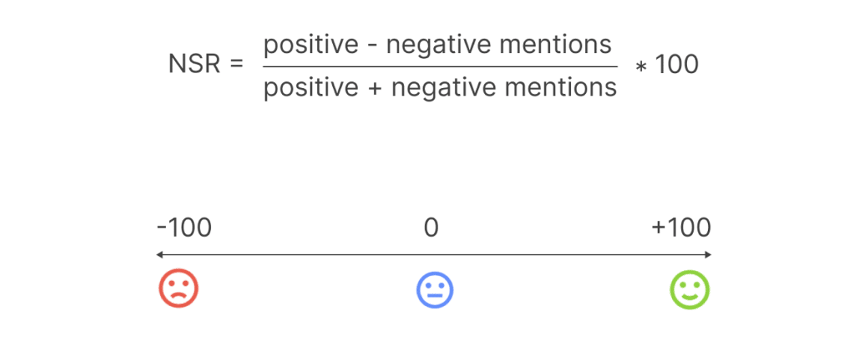Click the denominator "positive + negative mentions"
868x342 pixels.
tap(440, 87)
